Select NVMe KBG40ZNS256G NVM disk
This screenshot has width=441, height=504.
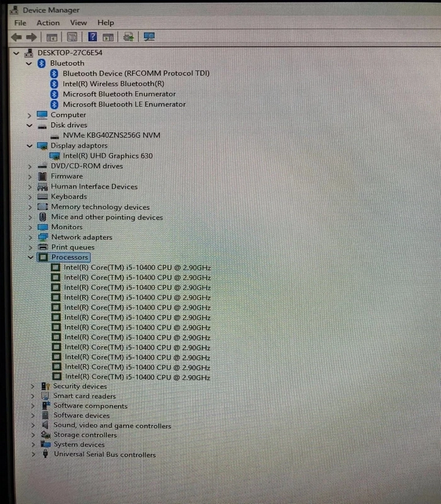112,135
